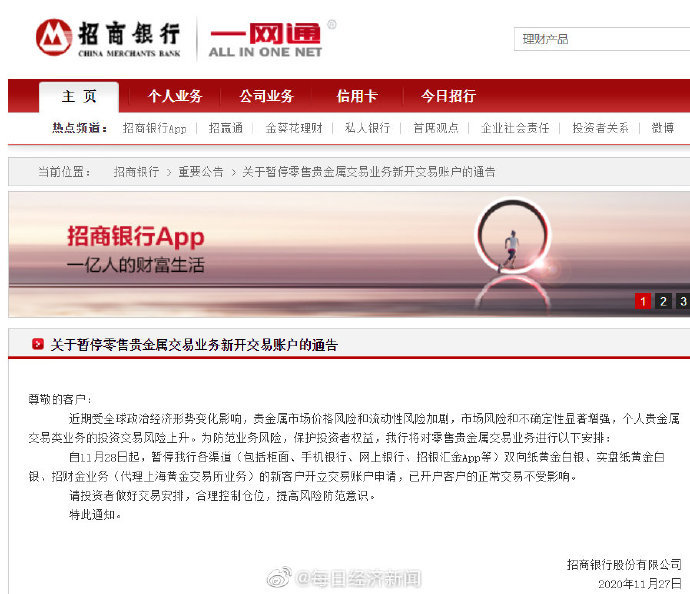Viewport: 690px width, 594px height.
Task: Click the 特此通知 line
Action: click(x=95, y=514)
